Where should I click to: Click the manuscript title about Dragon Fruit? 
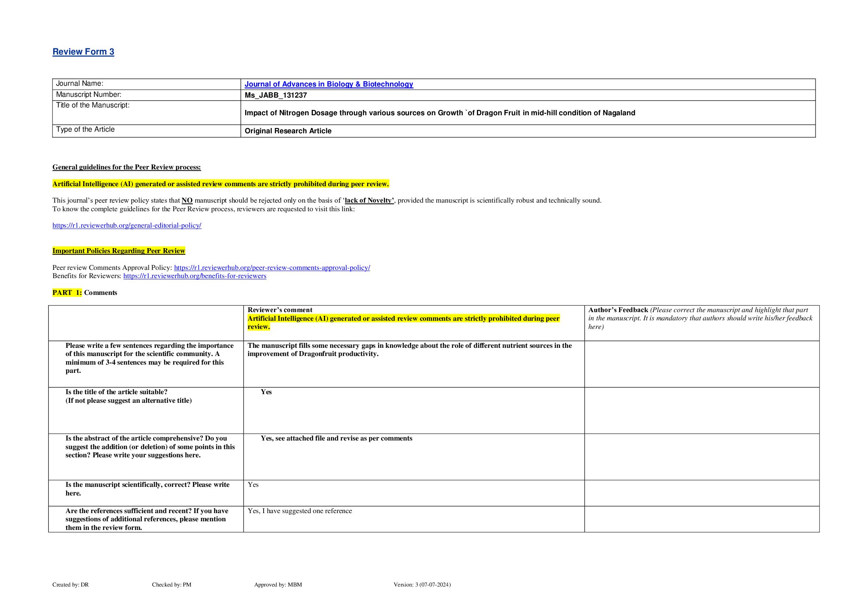[440, 113]
